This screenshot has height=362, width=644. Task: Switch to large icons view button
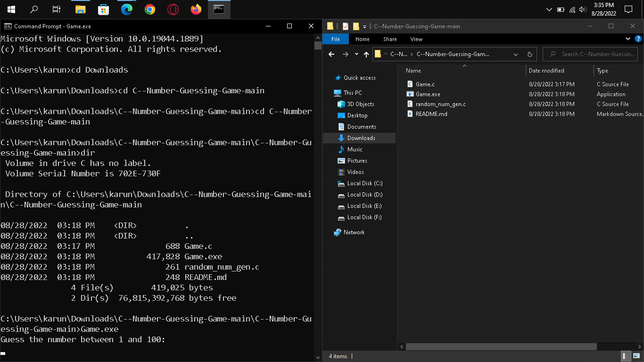637,356
